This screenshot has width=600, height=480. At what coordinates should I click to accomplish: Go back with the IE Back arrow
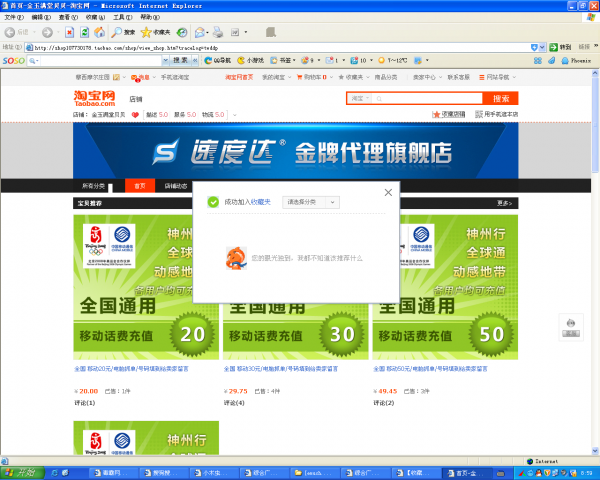10,33
